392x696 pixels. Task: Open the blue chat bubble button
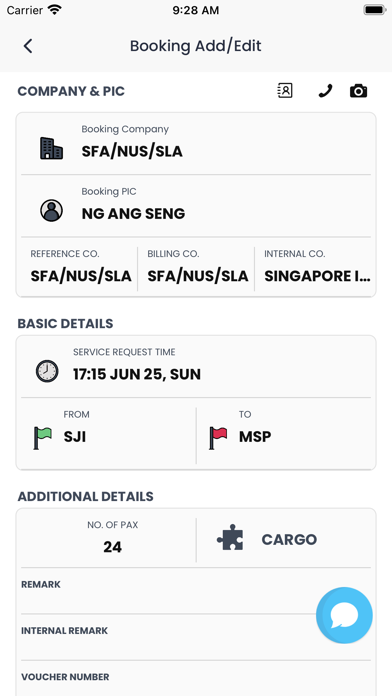pyautogui.click(x=344, y=615)
